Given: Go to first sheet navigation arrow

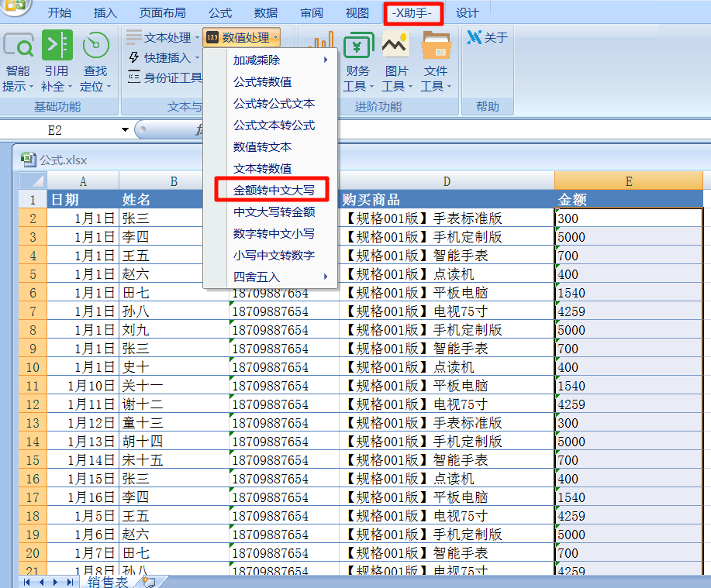Looking at the screenshot, I should pyautogui.click(x=27, y=582).
